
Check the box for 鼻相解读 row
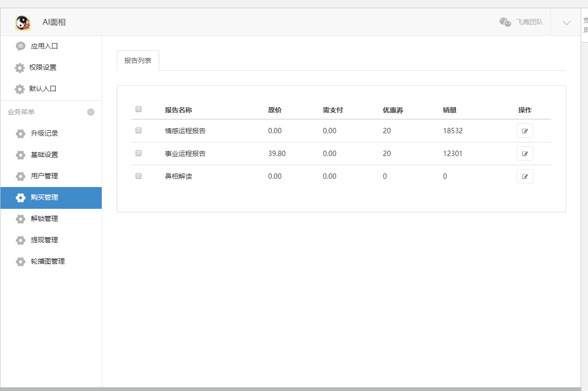(139, 176)
